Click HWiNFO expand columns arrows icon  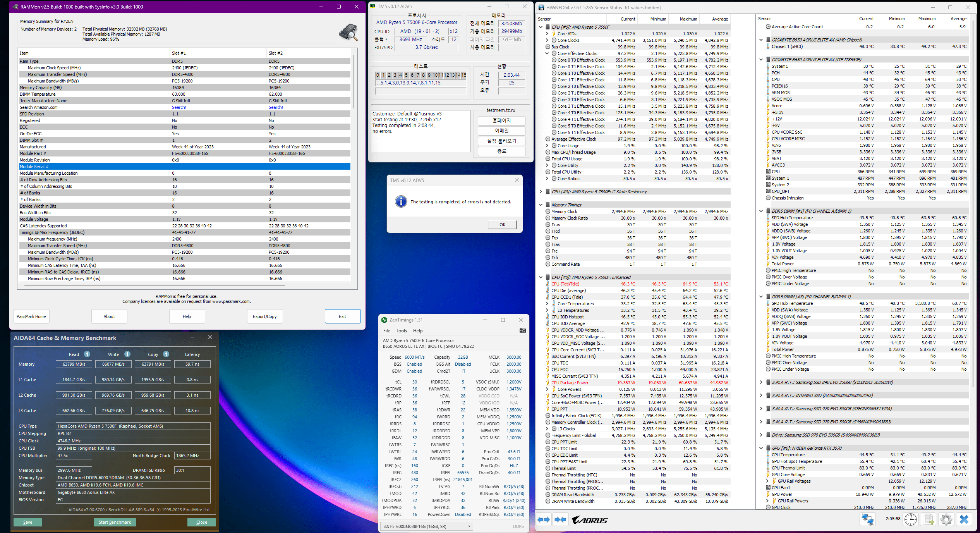pos(544,520)
